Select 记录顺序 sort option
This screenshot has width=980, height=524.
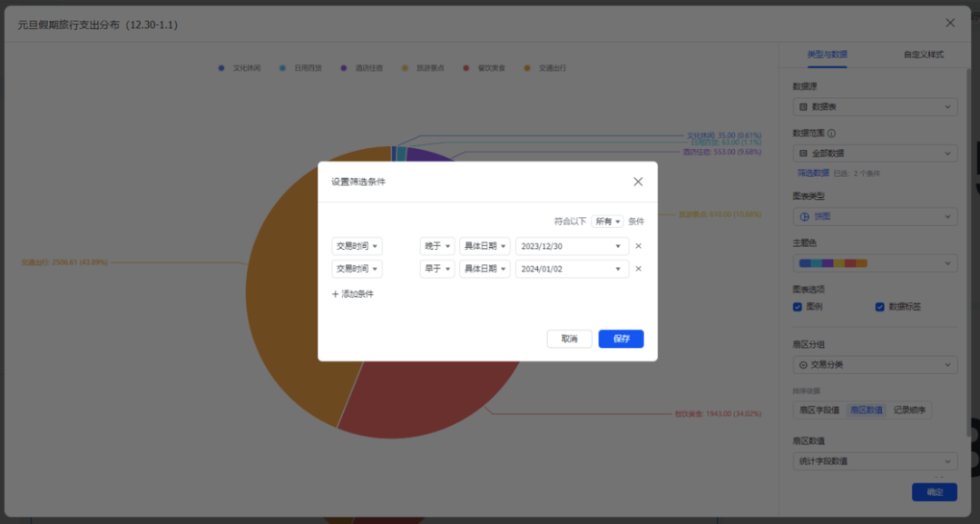(x=909, y=410)
